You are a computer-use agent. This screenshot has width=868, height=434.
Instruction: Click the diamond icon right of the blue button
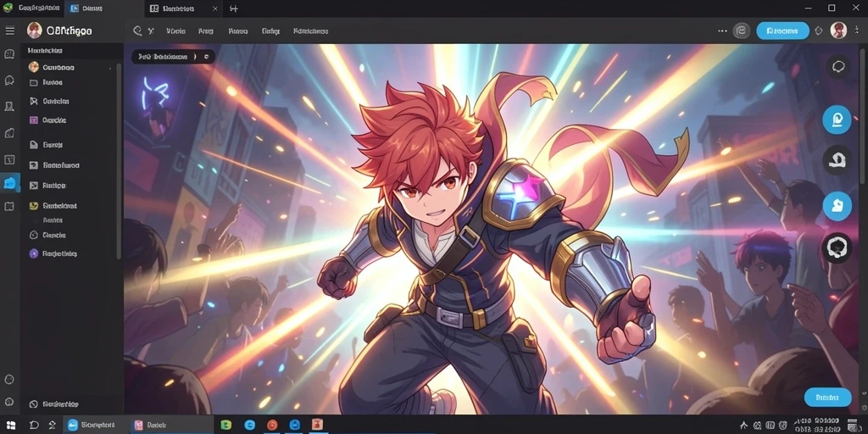pos(820,31)
